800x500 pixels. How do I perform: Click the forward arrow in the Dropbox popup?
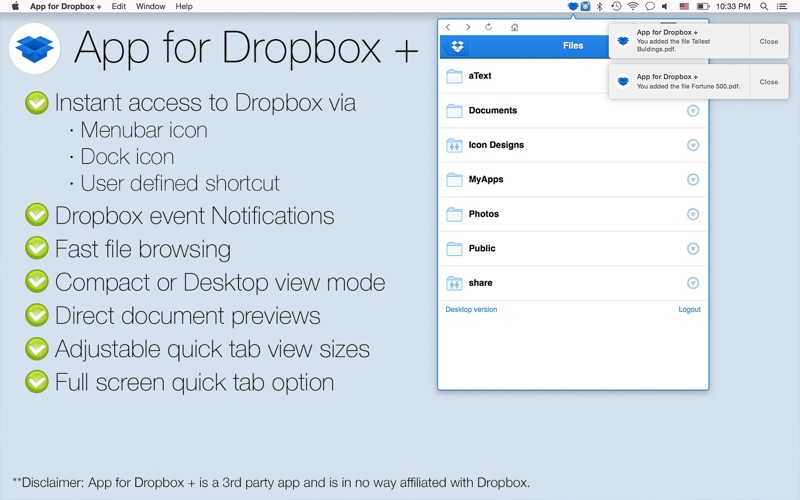(468, 27)
